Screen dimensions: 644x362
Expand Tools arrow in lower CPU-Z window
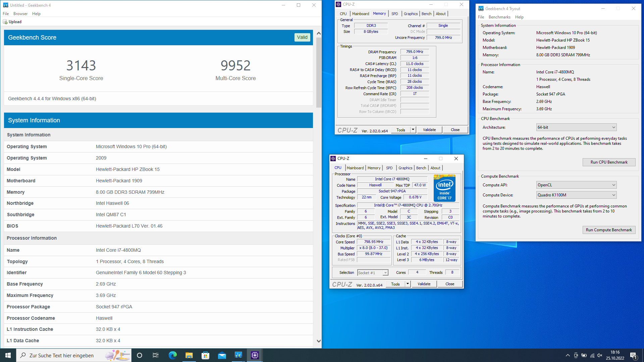408,284
